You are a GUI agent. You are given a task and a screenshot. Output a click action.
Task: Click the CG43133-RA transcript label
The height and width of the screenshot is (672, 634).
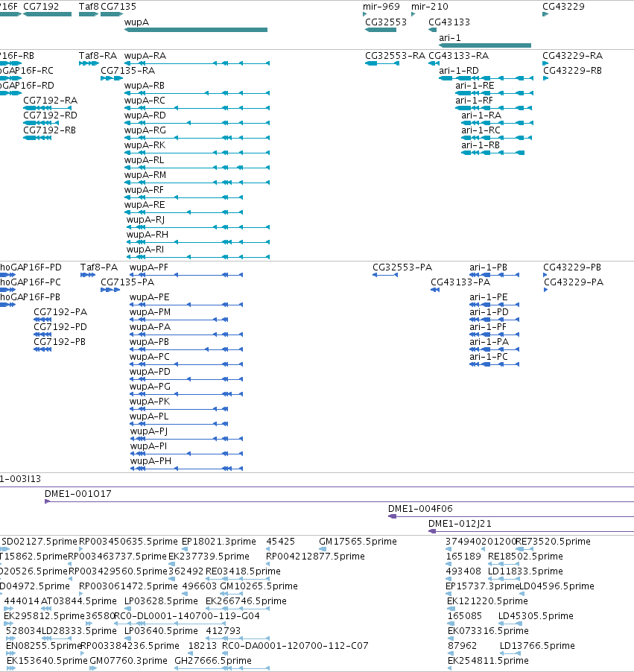tap(459, 56)
